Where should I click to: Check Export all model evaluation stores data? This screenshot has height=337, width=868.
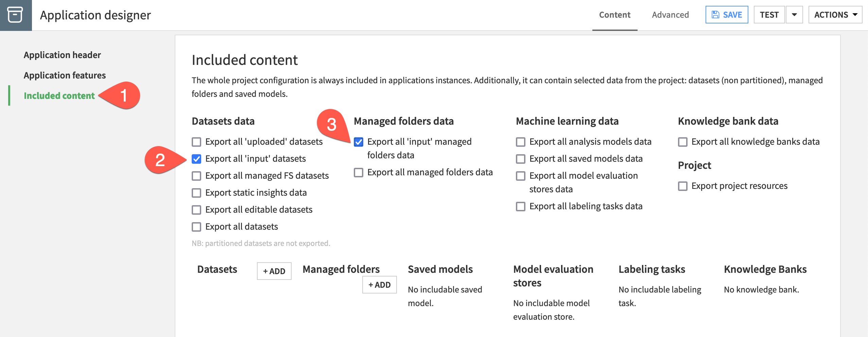coord(521,176)
